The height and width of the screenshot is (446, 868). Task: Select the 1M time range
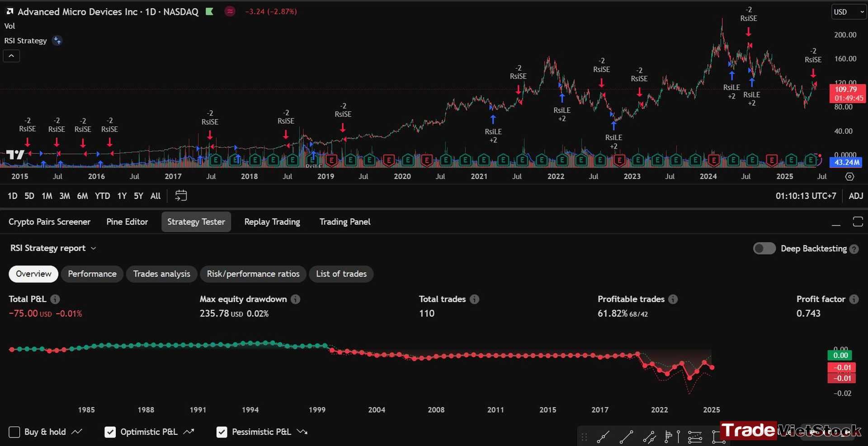coord(47,196)
